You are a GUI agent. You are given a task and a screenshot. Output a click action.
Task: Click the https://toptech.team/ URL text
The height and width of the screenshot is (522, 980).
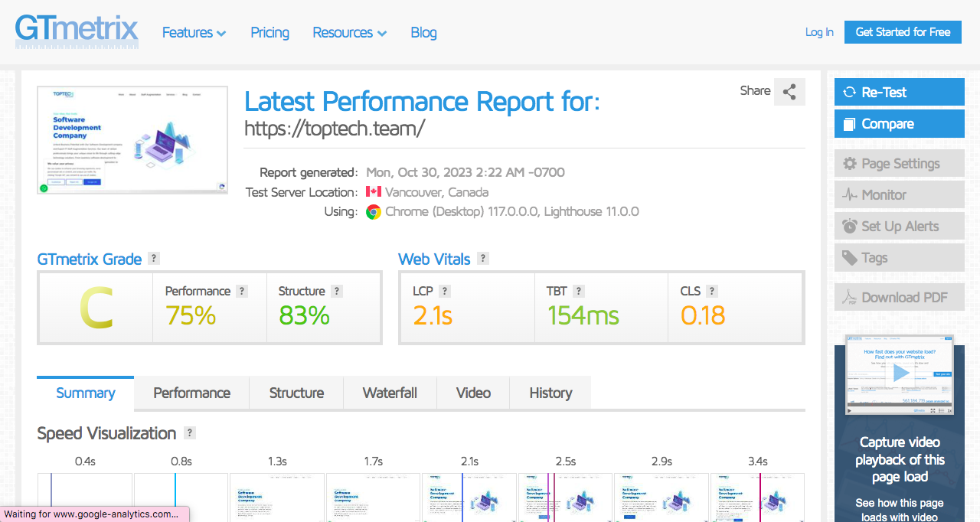click(335, 128)
